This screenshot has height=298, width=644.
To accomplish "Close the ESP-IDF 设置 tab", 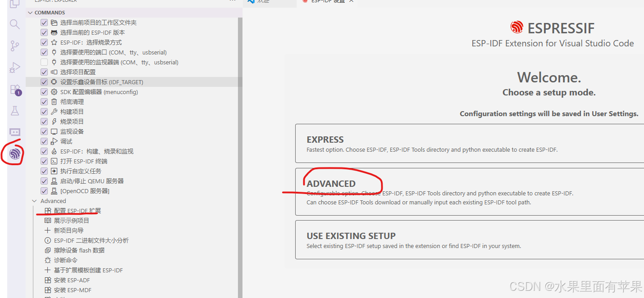I will point(352,2).
